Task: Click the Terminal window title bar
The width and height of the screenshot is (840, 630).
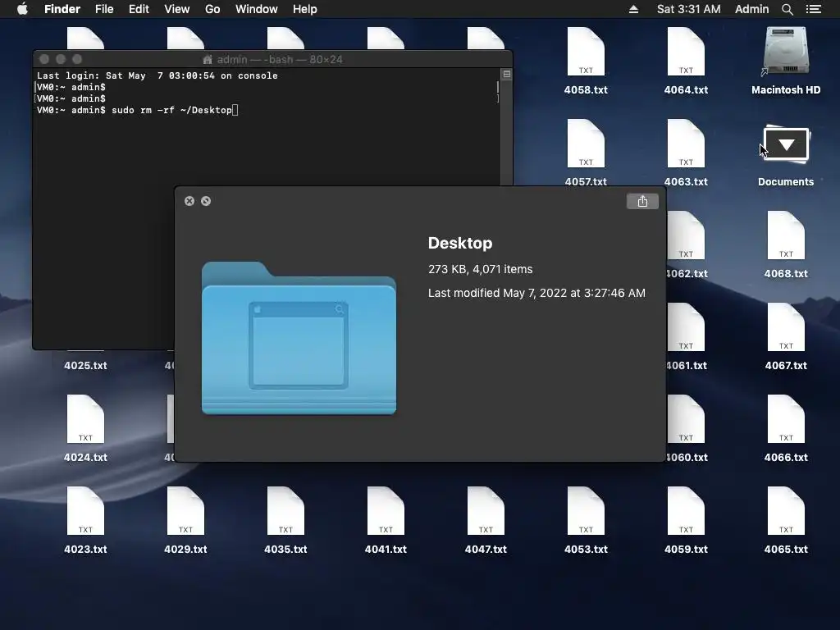Action: [272, 59]
